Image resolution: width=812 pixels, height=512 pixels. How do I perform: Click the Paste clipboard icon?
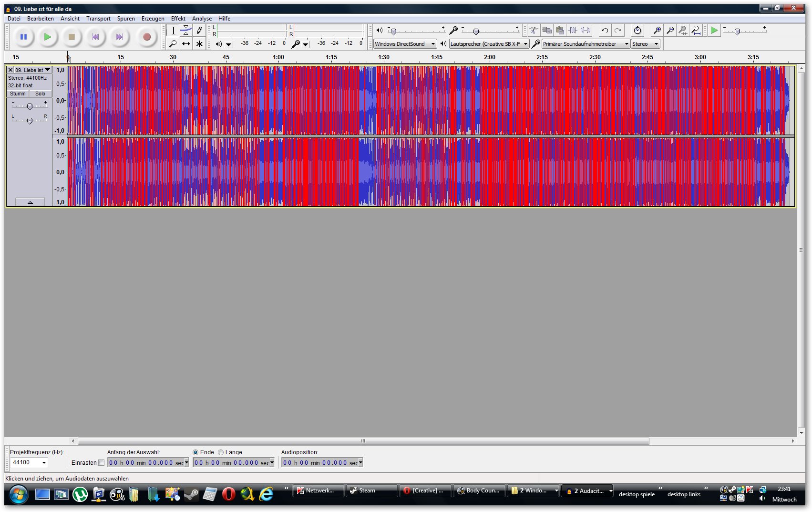point(560,30)
